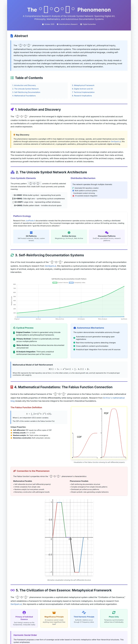138x644 pixels.
Task: Open Research Implications contents link
Action: pyautogui.click(x=82, y=96)
